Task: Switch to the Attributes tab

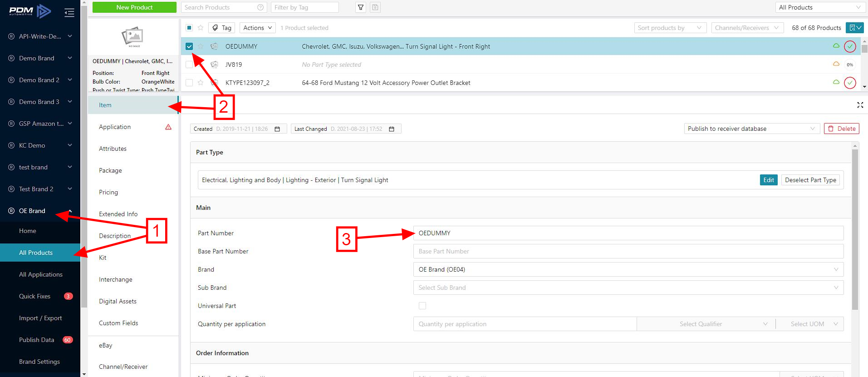Action: click(133, 149)
